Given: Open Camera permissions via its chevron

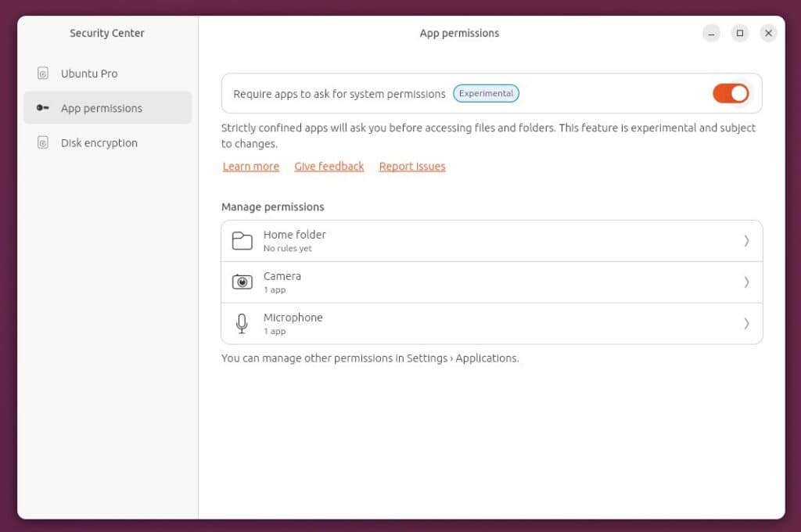Looking at the screenshot, I should click(746, 282).
